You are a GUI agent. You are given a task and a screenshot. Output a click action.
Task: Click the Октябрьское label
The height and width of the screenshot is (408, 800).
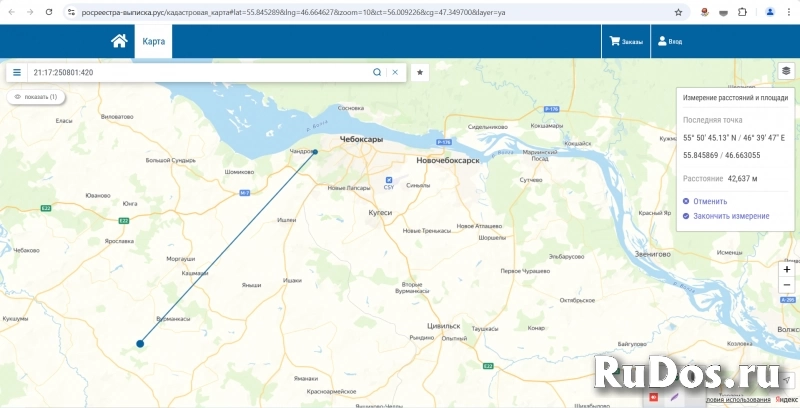577,300
